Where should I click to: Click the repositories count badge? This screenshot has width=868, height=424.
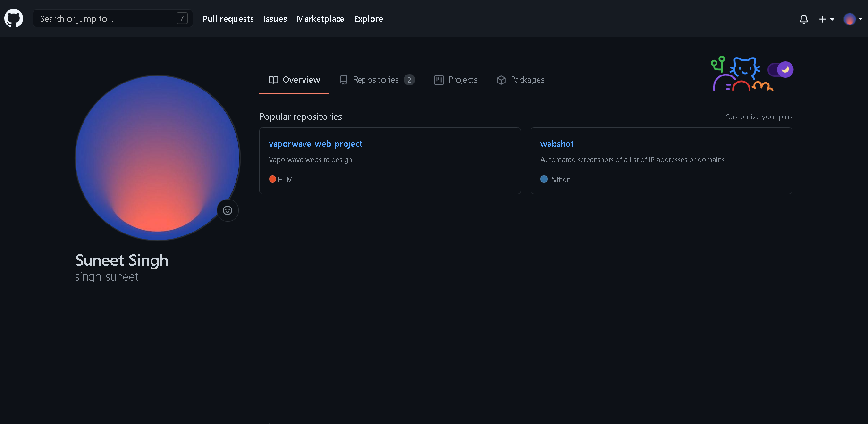pyautogui.click(x=409, y=80)
